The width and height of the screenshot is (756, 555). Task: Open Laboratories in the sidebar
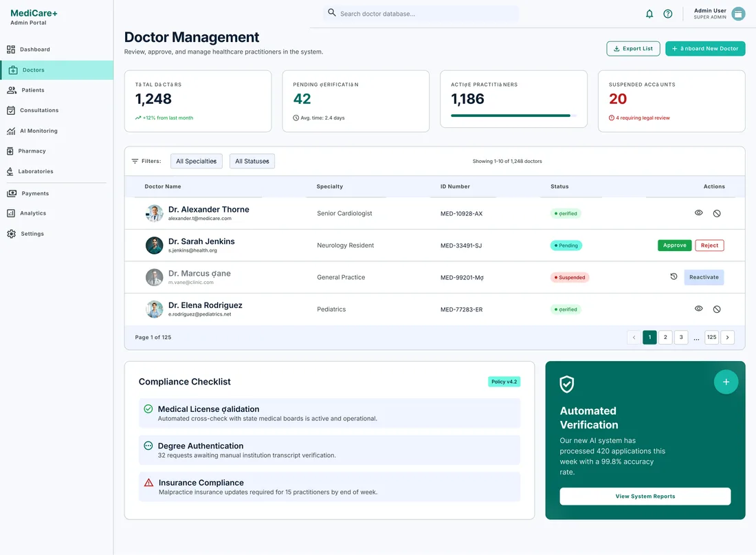[57, 171]
